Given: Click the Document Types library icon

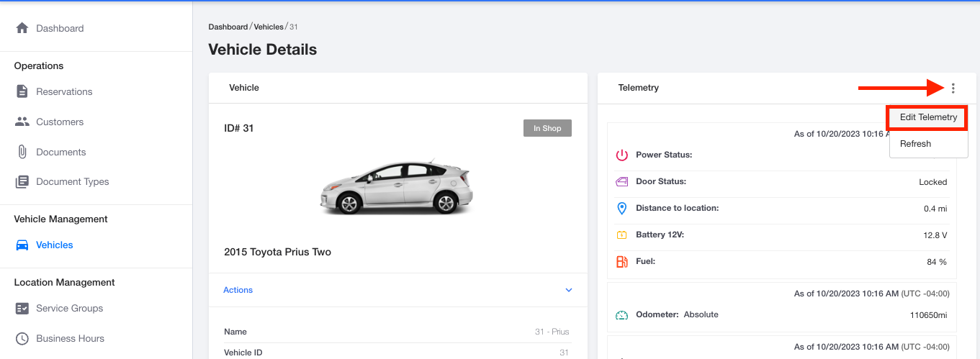Looking at the screenshot, I should (22, 182).
